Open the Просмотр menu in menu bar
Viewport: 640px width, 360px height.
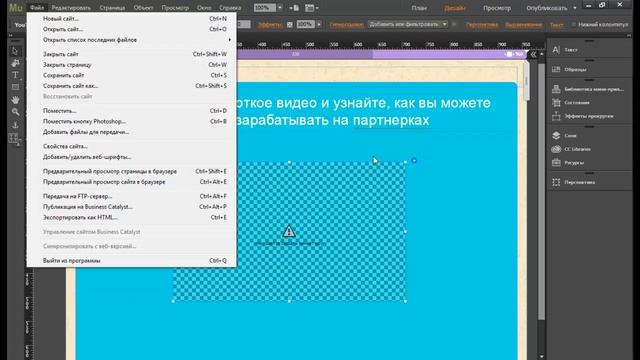[x=175, y=8]
